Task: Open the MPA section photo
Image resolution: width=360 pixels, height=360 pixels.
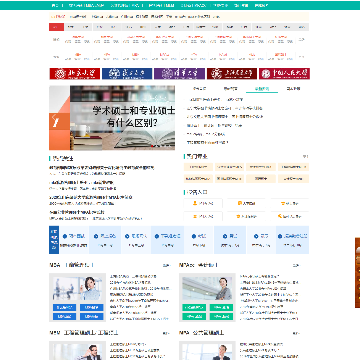Action: click(x=207, y=352)
